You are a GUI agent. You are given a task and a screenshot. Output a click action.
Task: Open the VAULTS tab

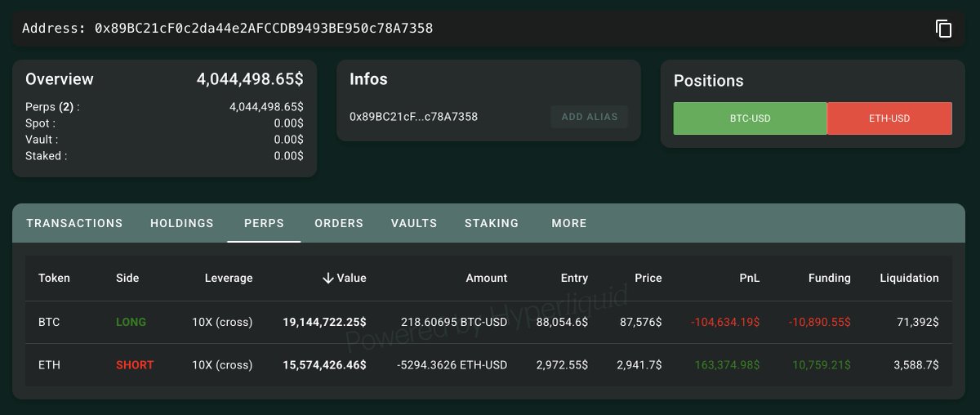tap(414, 223)
